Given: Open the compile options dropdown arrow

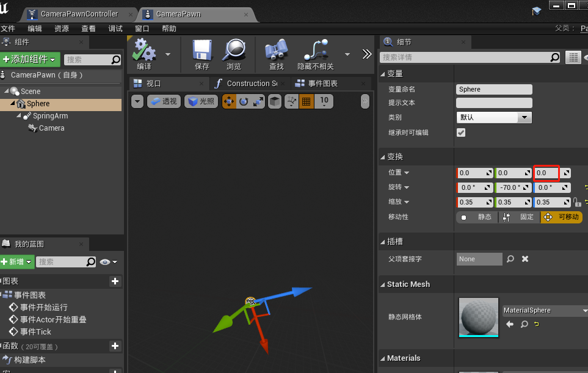Looking at the screenshot, I should pos(168,54).
